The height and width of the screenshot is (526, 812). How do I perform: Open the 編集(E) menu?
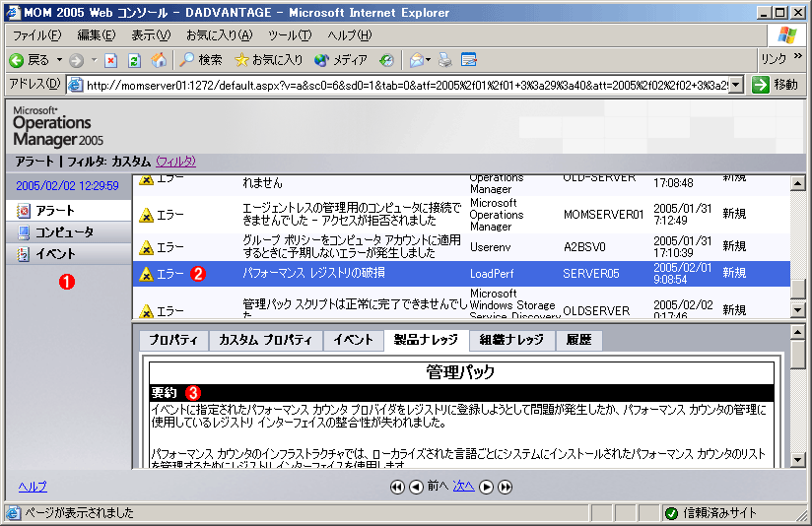point(97,35)
